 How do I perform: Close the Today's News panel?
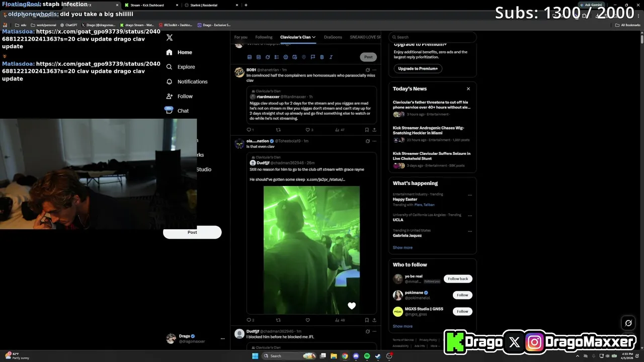[x=468, y=88]
